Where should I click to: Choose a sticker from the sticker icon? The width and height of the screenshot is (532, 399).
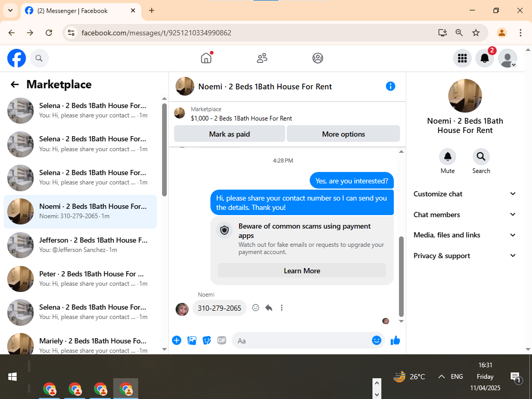point(207,340)
